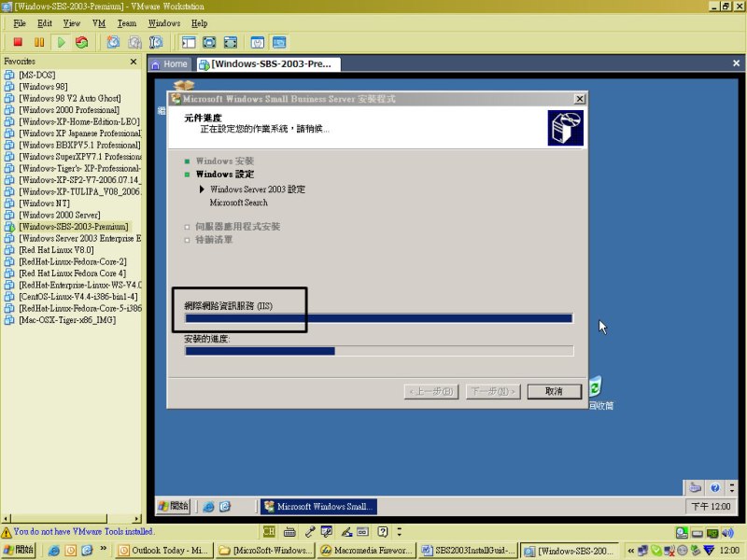Open the VM menu

click(99, 23)
